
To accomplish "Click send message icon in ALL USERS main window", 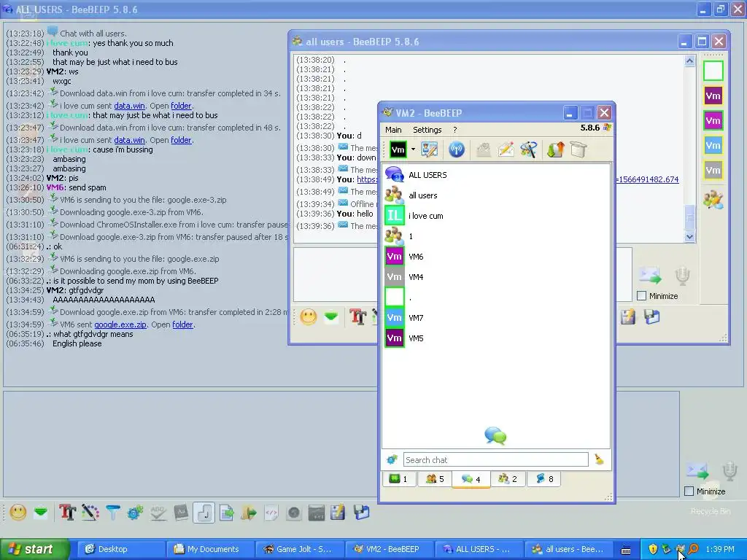I will pyautogui.click(x=697, y=471).
